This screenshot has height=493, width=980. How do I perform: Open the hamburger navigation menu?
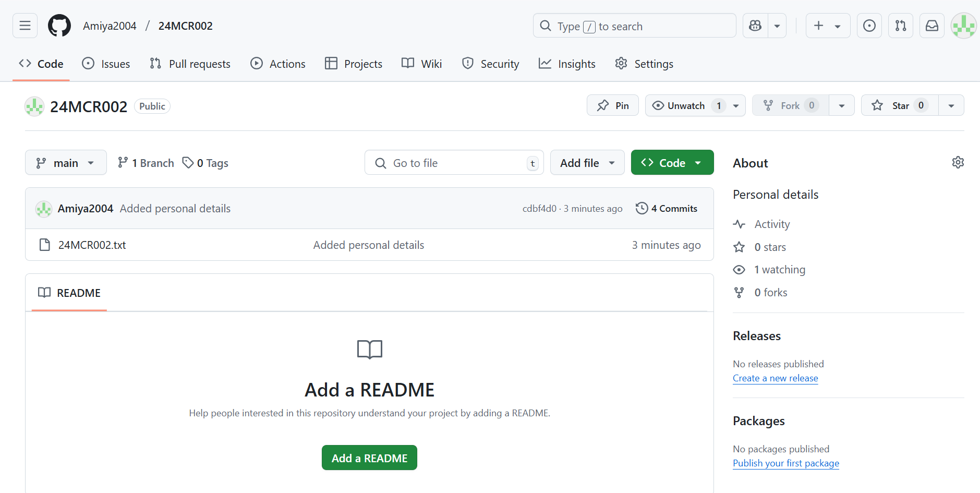(x=25, y=26)
